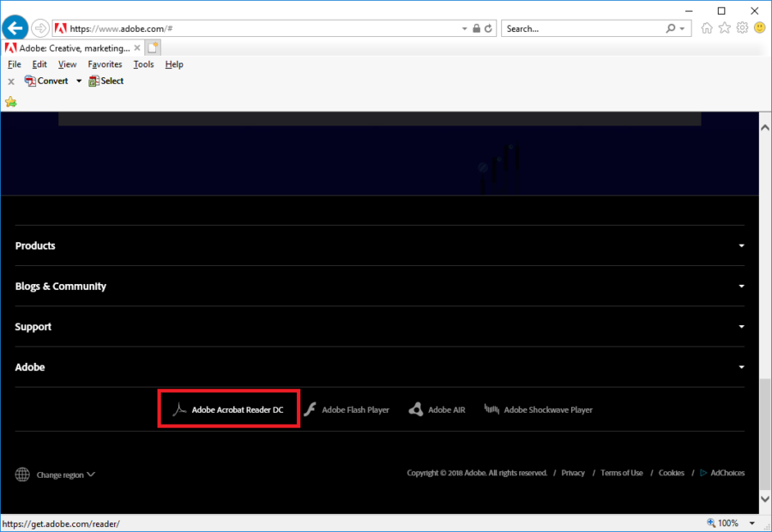The image size is (772, 532).
Task: Open Favorites with the star icon
Action: point(724,27)
